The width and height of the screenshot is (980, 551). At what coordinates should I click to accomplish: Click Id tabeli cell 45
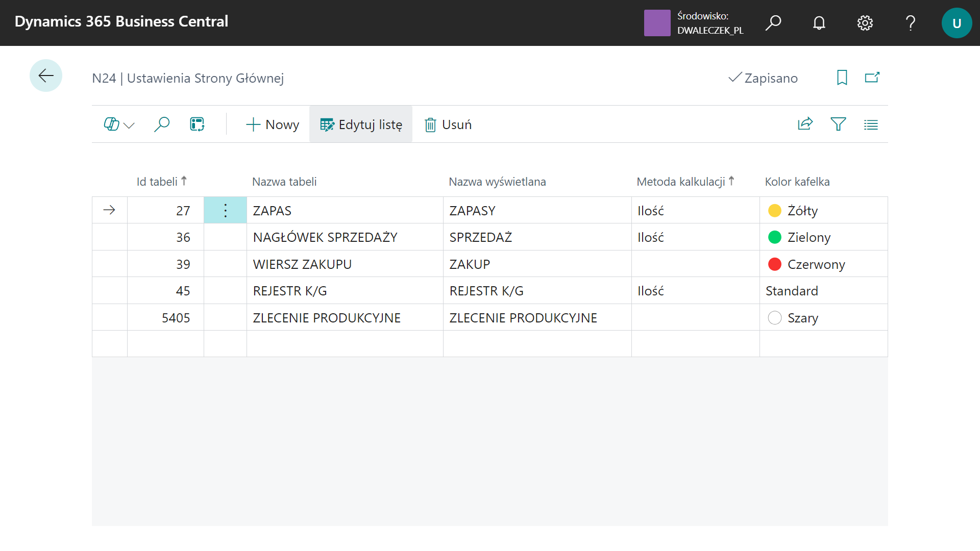(x=165, y=290)
